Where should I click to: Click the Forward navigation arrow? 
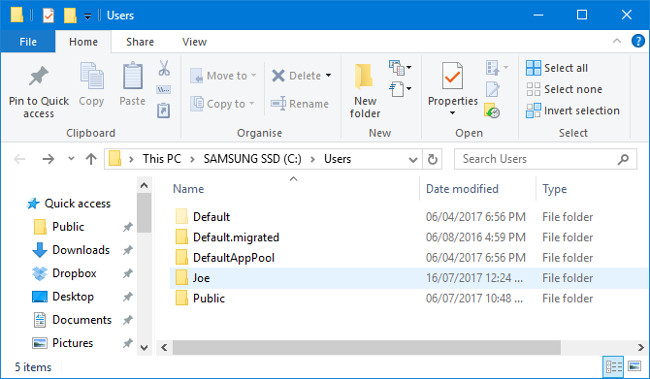tap(48, 159)
